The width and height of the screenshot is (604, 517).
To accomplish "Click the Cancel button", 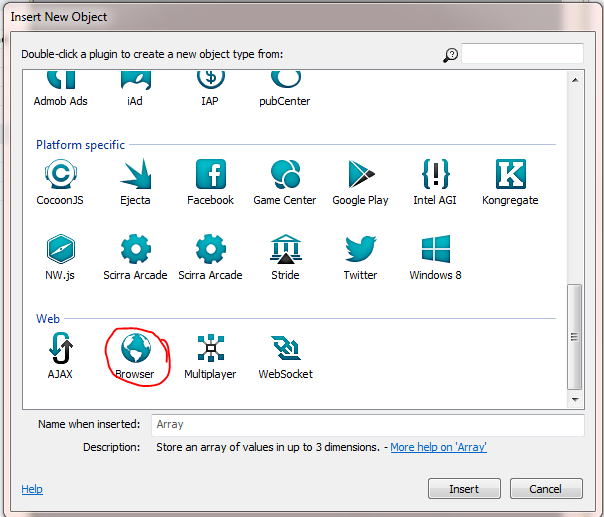I will [546, 489].
